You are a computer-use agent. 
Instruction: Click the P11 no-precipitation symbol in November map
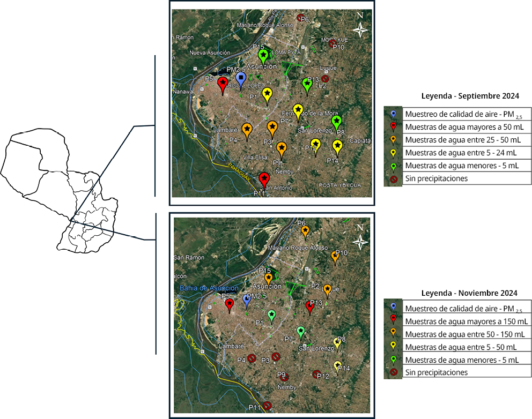point(267,406)
